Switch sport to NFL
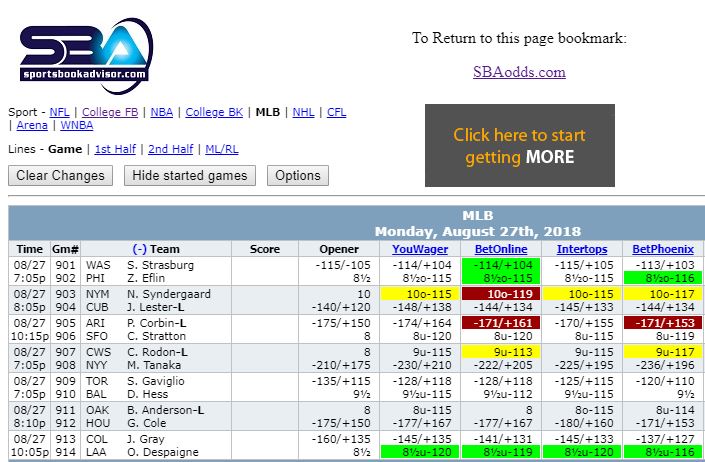Screen dimensions: 705x462 tap(59, 112)
